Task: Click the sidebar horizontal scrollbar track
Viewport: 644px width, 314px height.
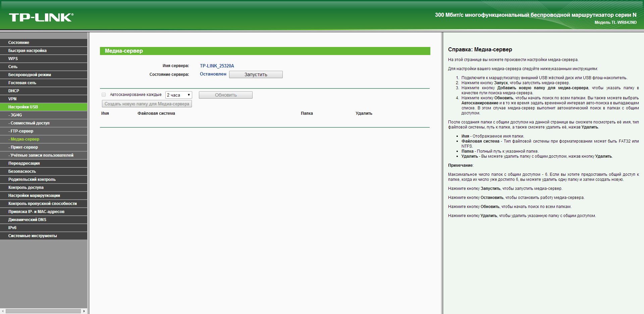Action: tap(44, 311)
